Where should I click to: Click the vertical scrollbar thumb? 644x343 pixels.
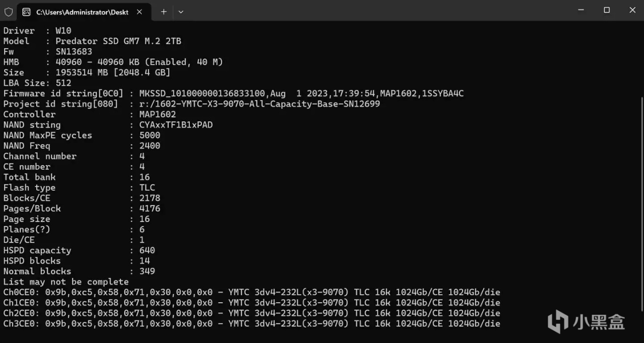[x=640, y=201]
